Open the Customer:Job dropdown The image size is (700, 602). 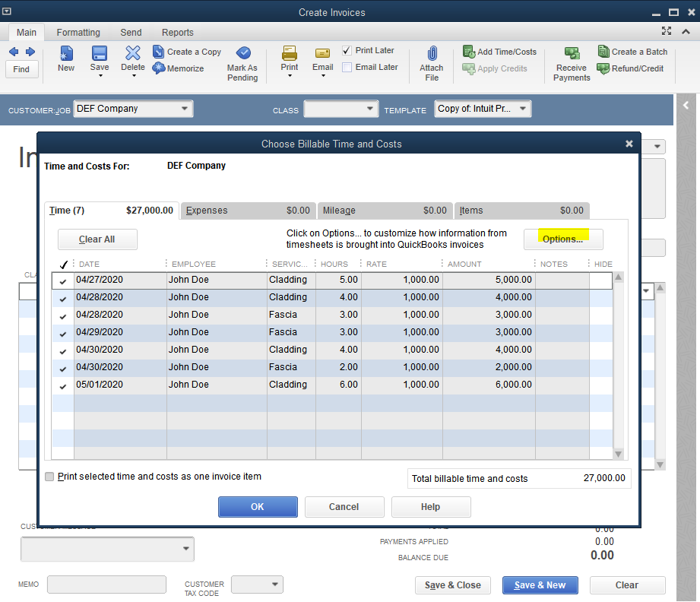(185, 109)
